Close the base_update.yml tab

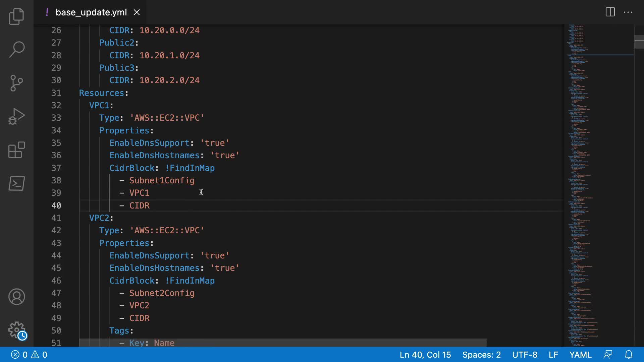137,12
